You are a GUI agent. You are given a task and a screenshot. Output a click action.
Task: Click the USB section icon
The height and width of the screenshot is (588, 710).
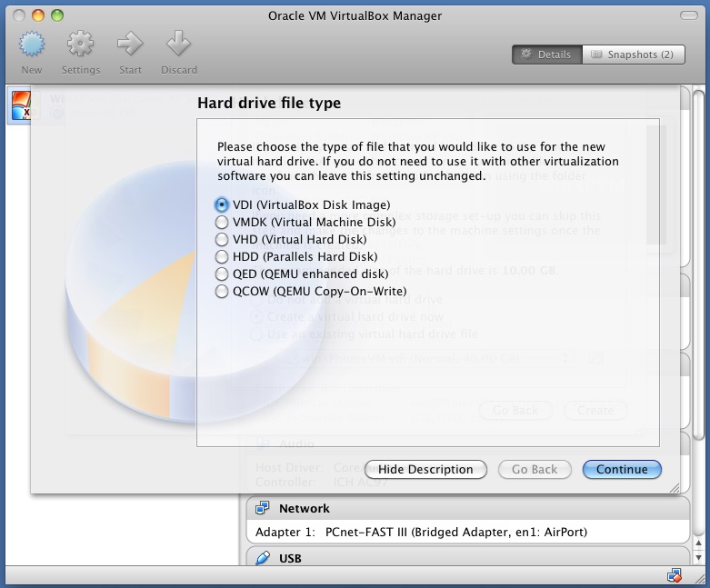pyautogui.click(x=262, y=558)
